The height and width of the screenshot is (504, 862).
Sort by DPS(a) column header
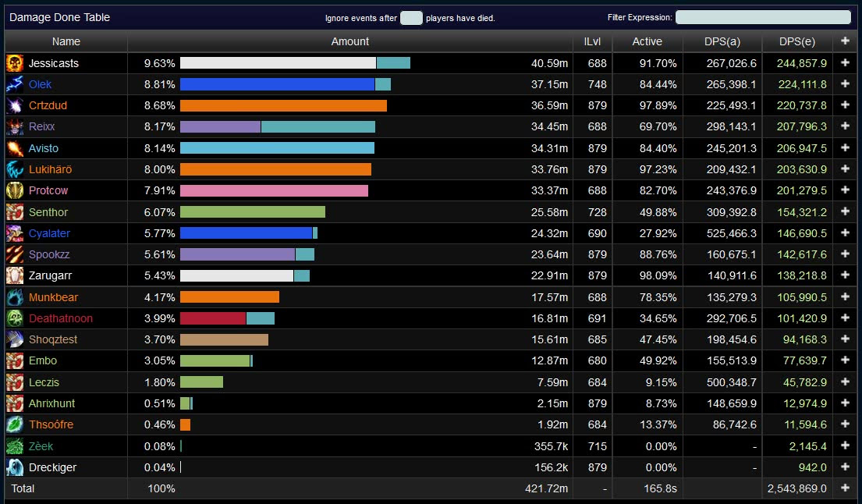point(722,41)
